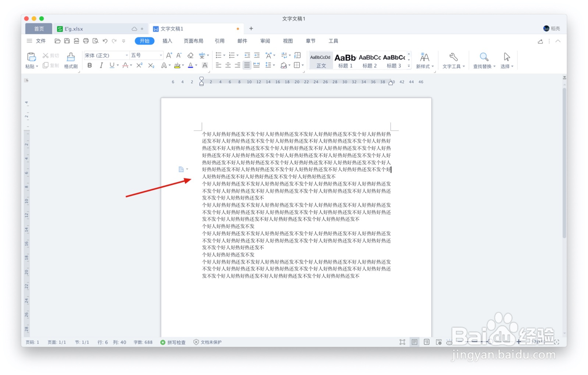Open the 审阅 (Review) tab
Screen dimensions: 588x375
[265, 41]
